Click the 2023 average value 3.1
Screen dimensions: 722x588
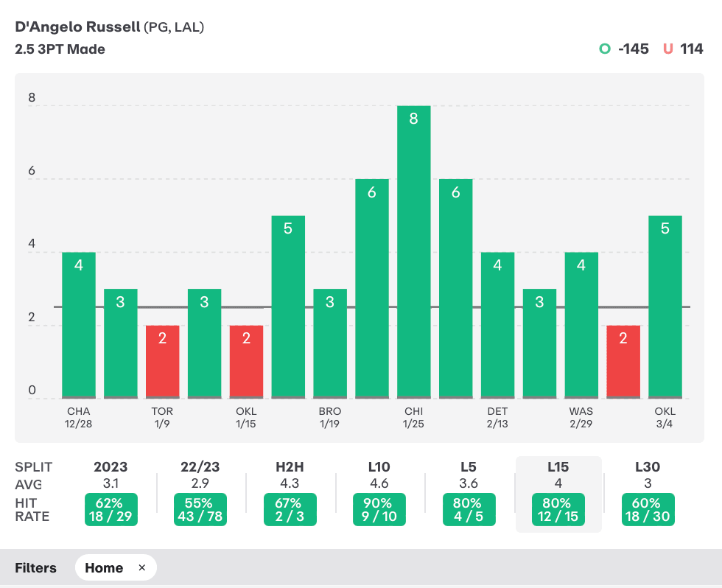coord(111,483)
